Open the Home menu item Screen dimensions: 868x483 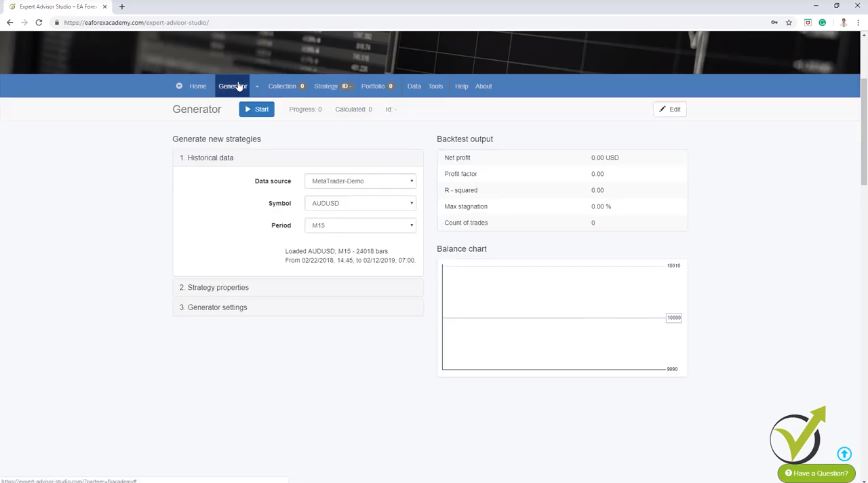coord(198,86)
